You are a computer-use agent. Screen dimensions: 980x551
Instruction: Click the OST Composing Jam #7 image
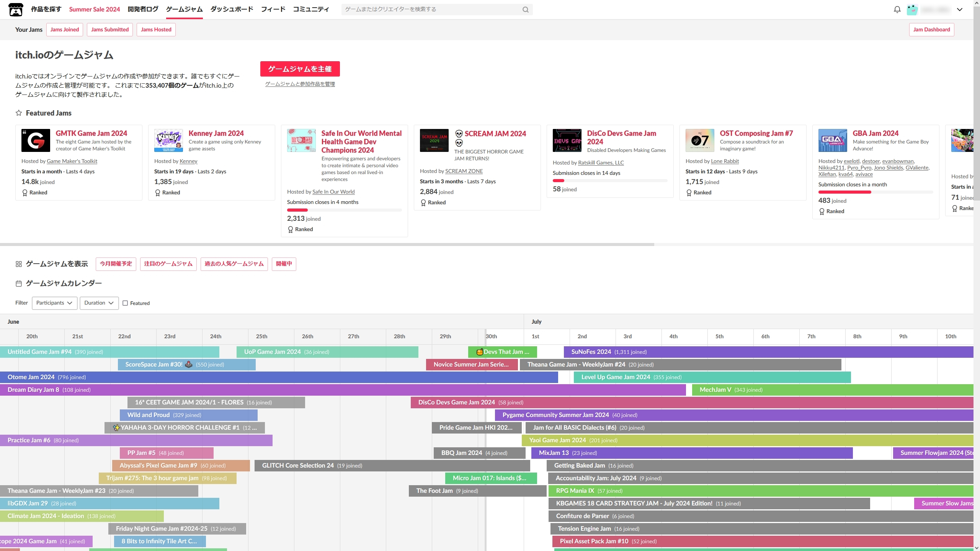point(700,140)
